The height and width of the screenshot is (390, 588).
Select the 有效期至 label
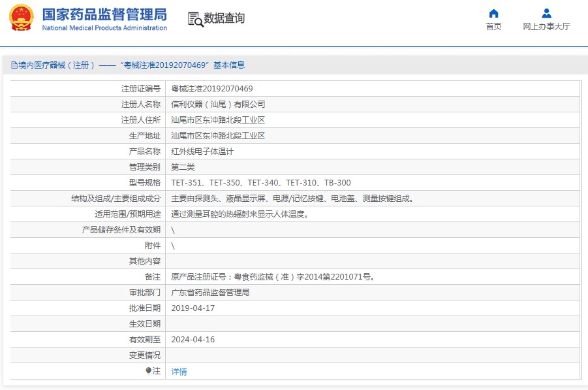[x=145, y=340]
